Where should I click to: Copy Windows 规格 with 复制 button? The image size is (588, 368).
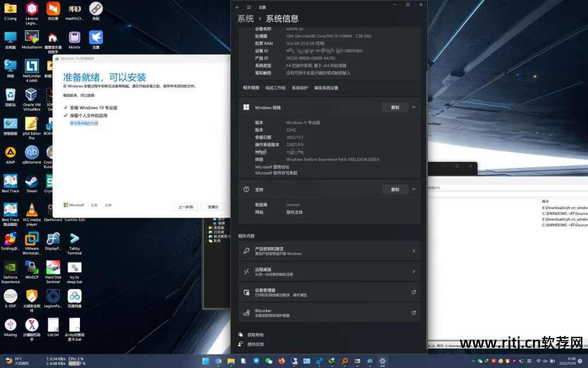point(395,107)
